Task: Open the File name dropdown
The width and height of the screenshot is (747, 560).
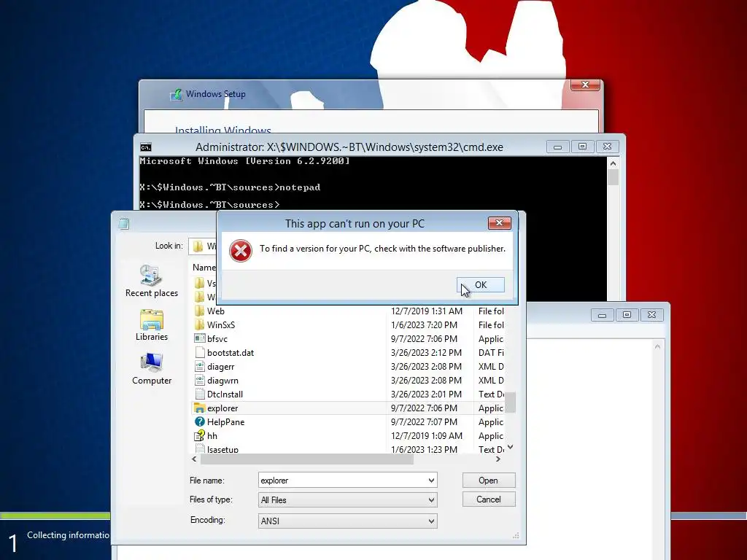Action: point(431,480)
